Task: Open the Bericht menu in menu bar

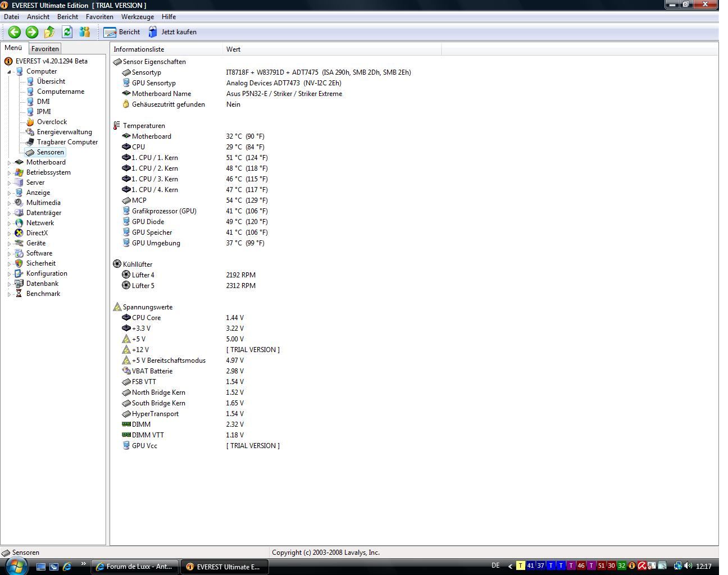Action: [x=67, y=17]
